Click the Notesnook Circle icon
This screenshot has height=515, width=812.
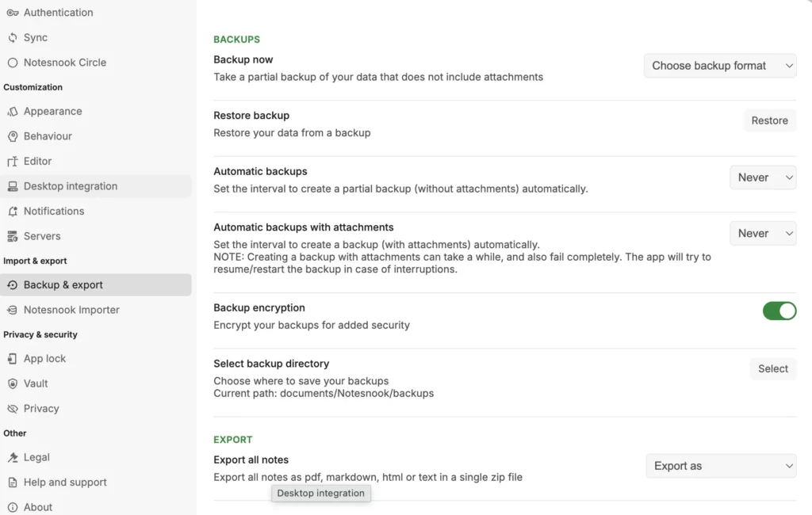[13, 63]
